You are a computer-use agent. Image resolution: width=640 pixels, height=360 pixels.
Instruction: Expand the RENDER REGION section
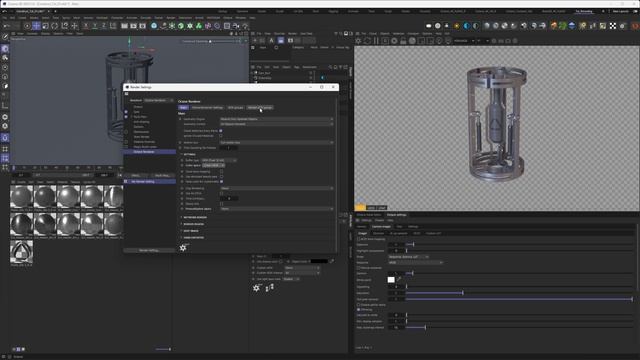pos(193,224)
